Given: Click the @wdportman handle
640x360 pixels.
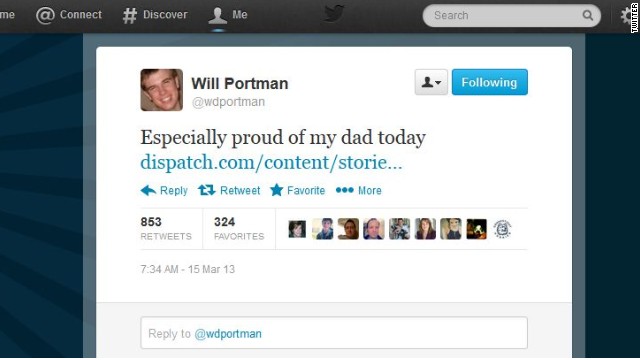Looking at the screenshot, I should (x=228, y=102).
